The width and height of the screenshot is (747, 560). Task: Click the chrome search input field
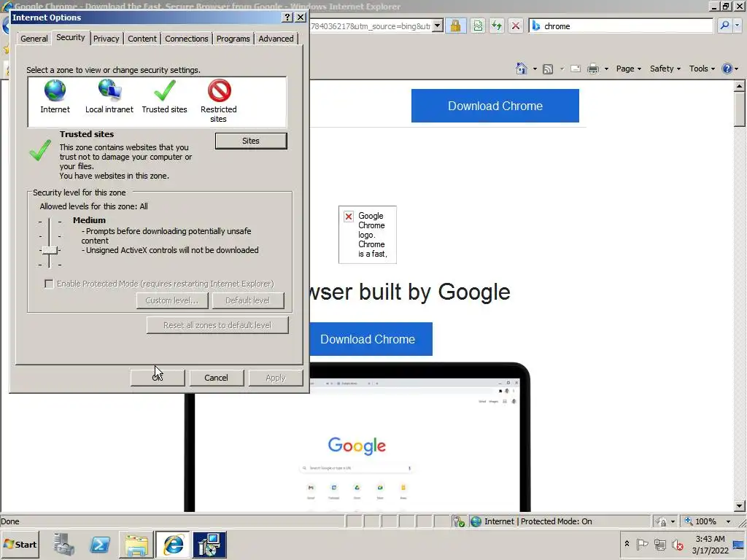[x=627, y=26]
